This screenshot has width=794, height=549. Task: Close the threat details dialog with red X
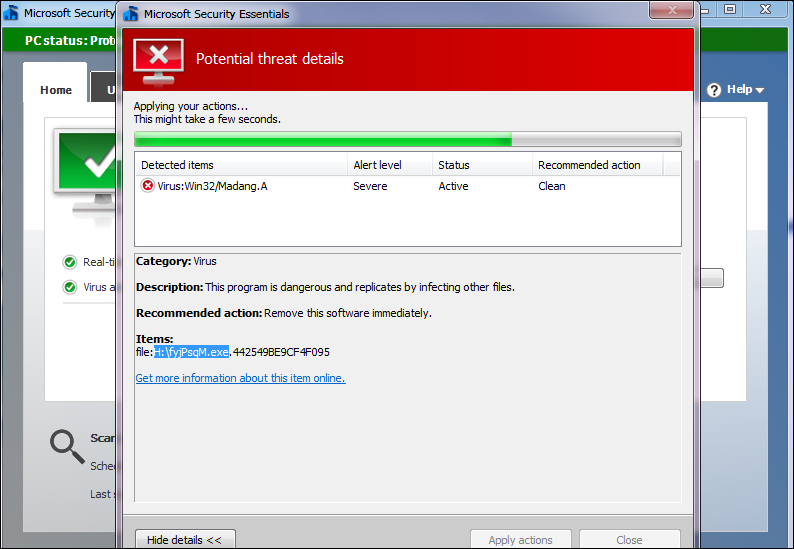point(671,10)
